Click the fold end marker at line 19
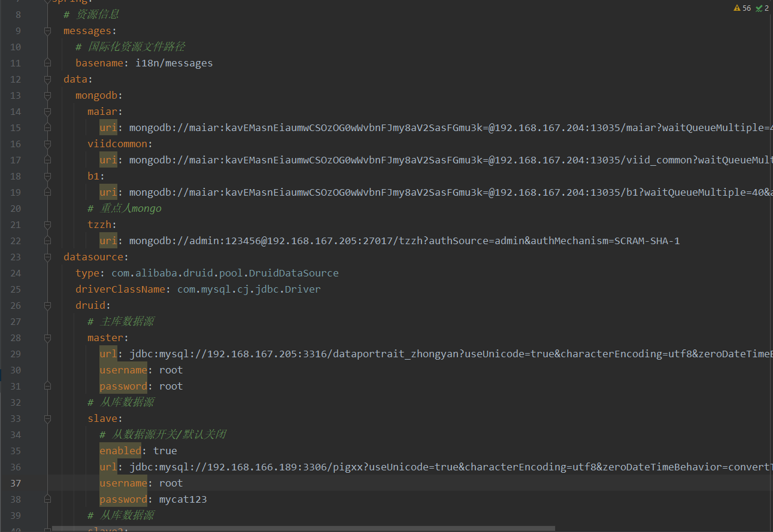Screen dimensions: 773x532 pyautogui.click(x=47, y=192)
